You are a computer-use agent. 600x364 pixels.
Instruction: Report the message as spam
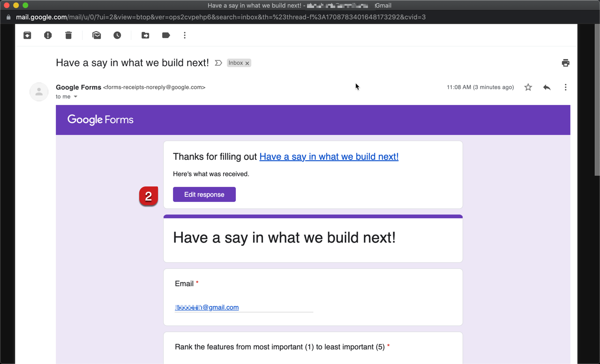click(x=48, y=35)
